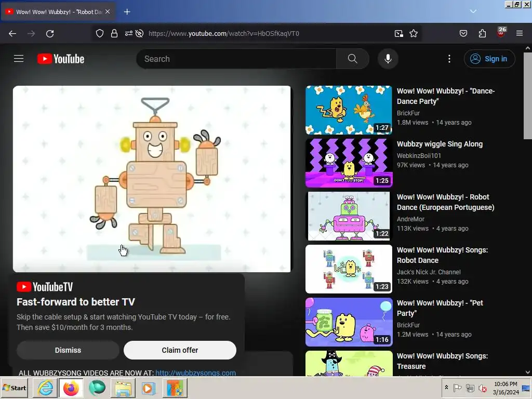Save page to Pocket

click(463, 34)
